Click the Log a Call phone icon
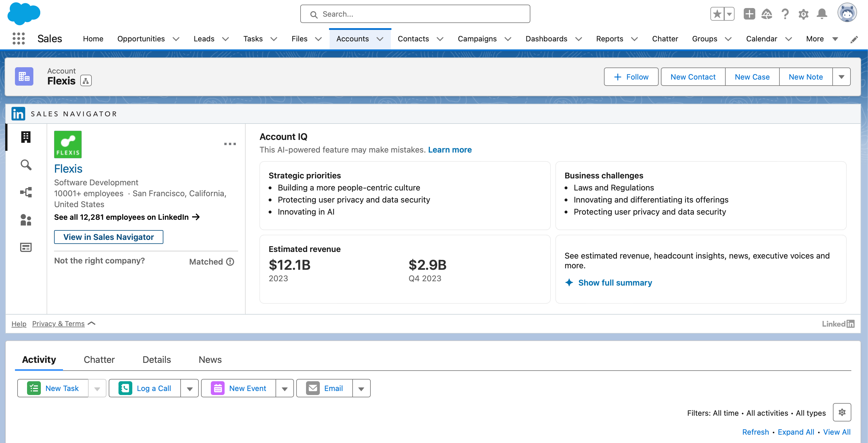The width and height of the screenshot is (868, 443). pos(125,388)
